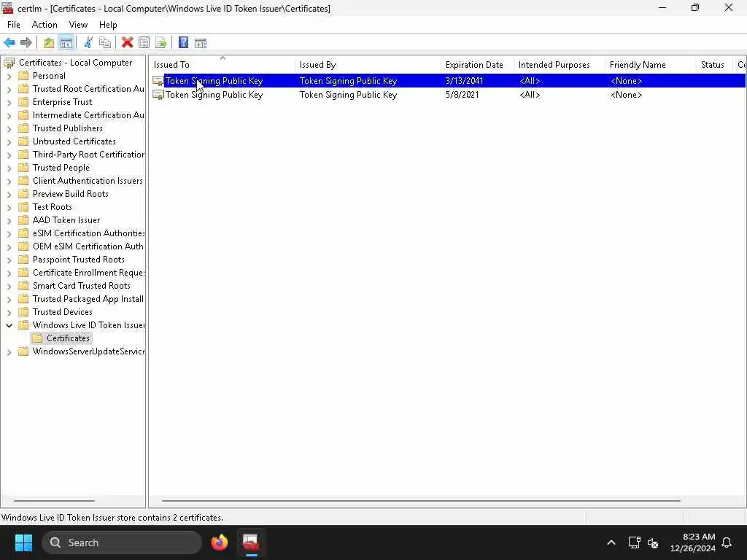The width and height of the screenshot is (747, 560).
Task: Select the Preview Build Roots store
Action: click(x=71, y=194)
